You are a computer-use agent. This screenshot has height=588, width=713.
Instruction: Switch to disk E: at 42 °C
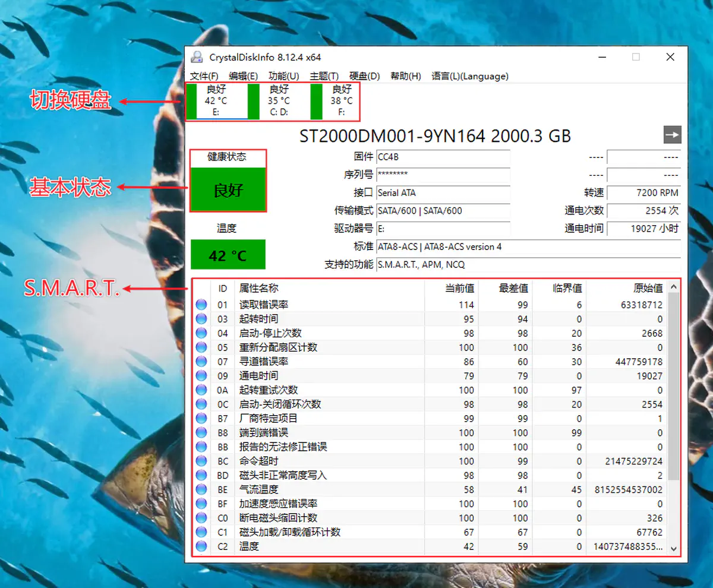click(x=216, y=101)
